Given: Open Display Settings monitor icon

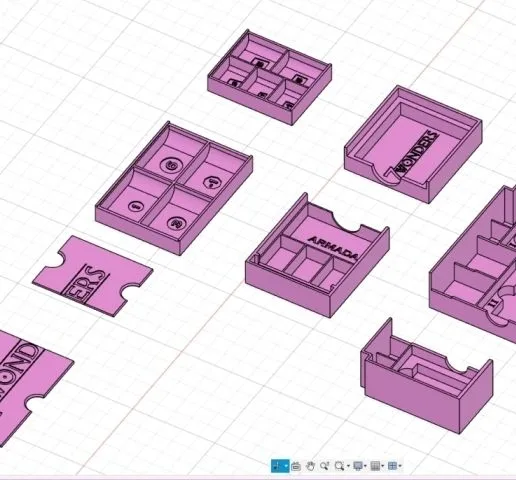Looking at the screenshot, I should tap(358, 466).
